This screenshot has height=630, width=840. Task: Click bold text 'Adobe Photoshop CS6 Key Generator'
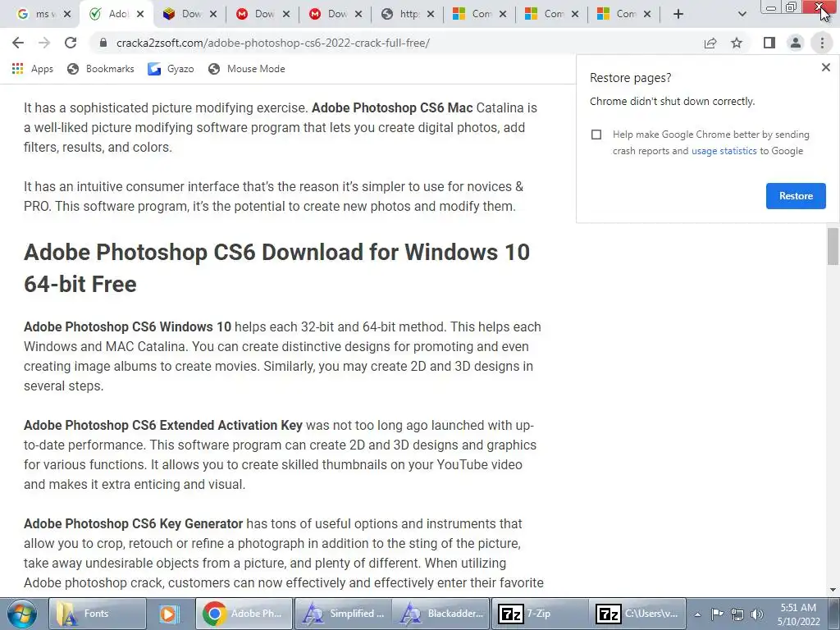click(134, 523)
